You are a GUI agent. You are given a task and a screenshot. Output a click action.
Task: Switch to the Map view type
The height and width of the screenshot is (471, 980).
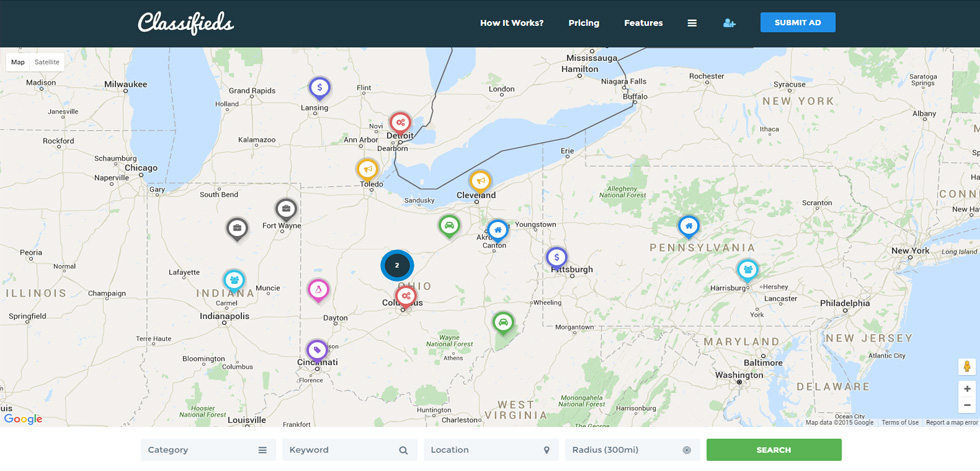tap(18, 62)
